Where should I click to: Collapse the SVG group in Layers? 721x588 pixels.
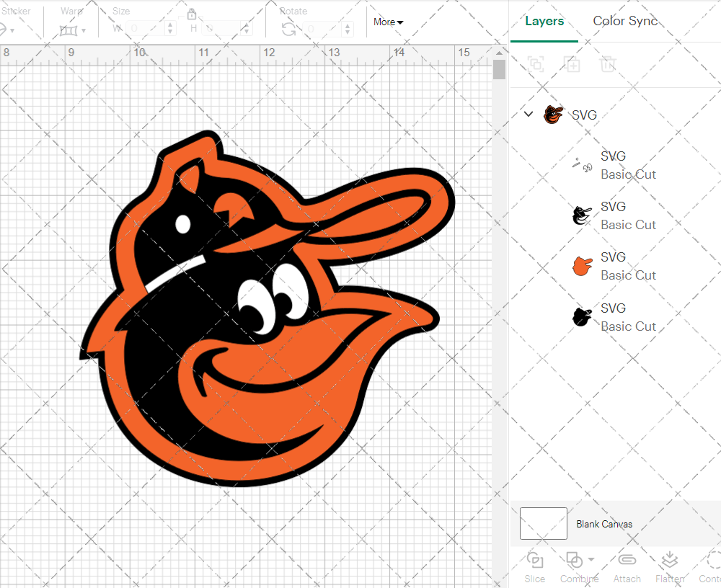coord(528,114)
